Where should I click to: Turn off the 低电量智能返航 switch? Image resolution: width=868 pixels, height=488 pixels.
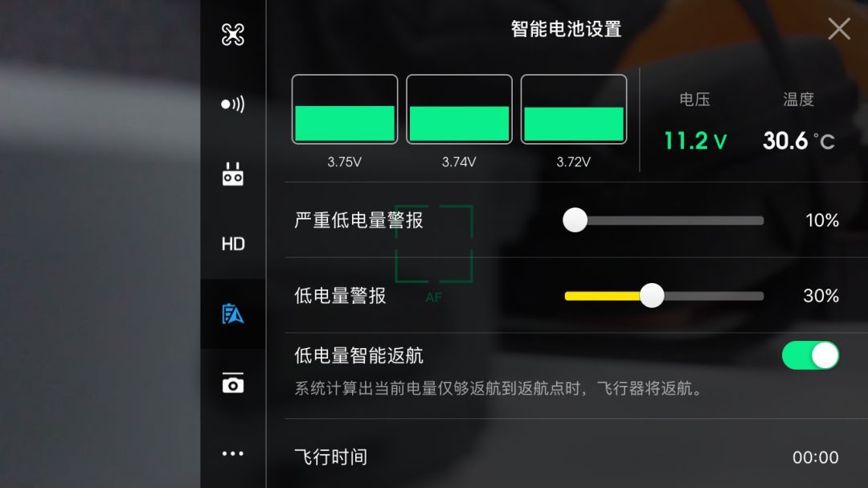point(810,355)
